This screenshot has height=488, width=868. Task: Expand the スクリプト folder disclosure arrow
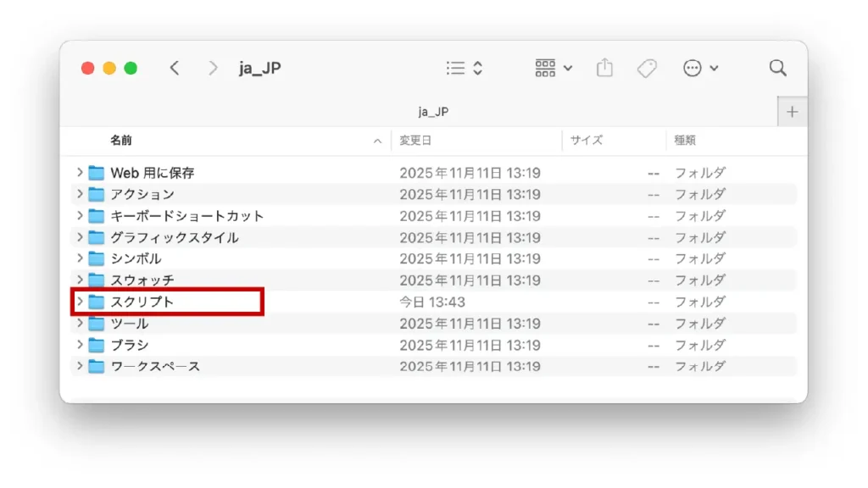coord(80,302)
